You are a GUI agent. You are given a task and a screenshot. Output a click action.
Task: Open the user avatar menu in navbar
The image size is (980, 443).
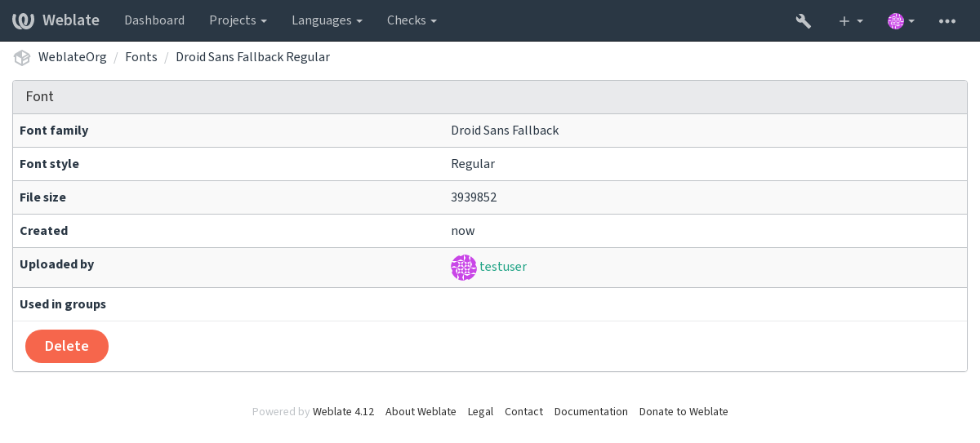point(901,20)
